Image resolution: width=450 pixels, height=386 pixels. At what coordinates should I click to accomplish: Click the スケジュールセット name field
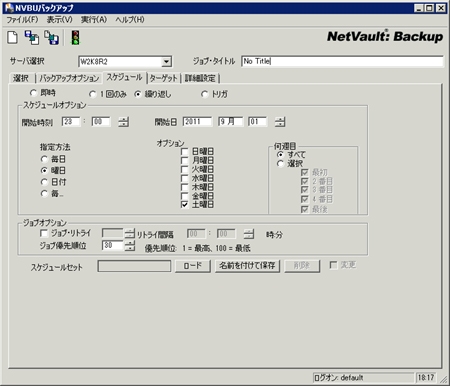[x=134, y=266]
